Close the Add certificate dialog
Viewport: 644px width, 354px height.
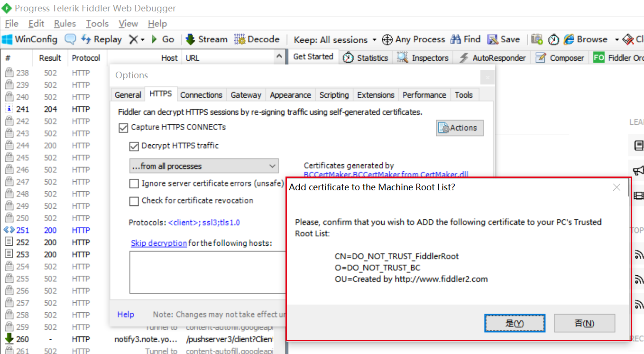[x=616, y=187]
